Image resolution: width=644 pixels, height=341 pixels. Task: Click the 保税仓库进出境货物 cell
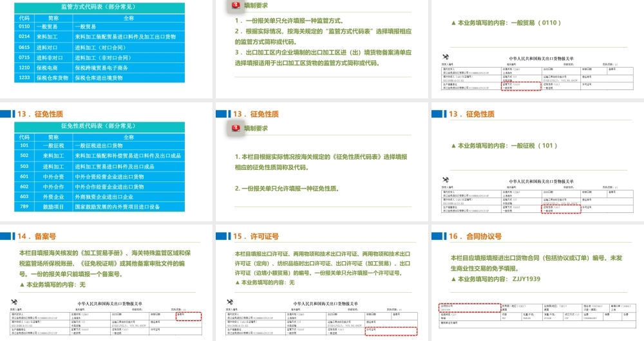coord(129,78)
